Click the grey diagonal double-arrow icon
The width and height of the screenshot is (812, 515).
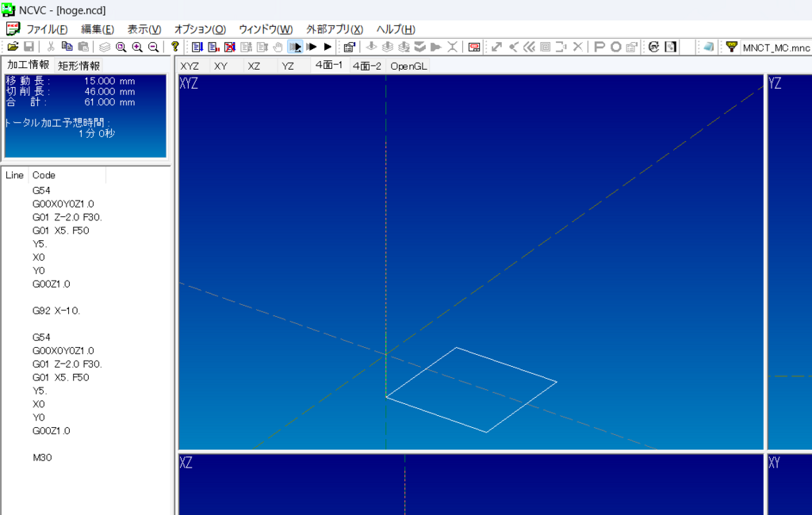[x=496, y=47]
